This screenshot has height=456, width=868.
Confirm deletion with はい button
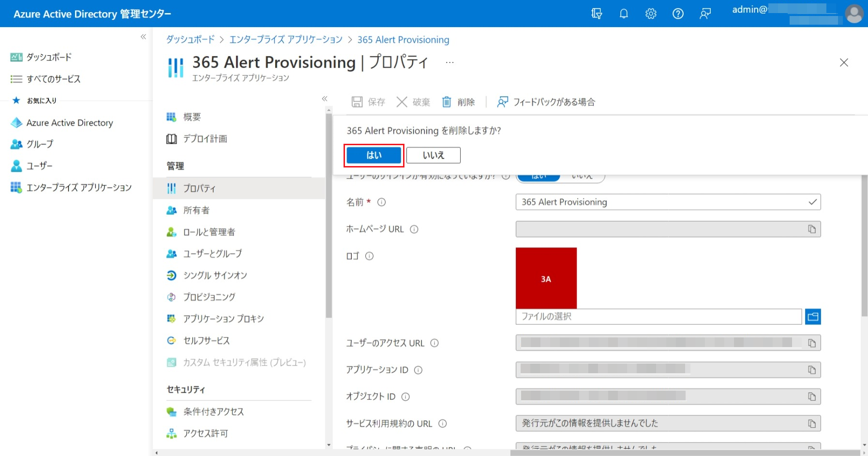coord(374,155)
